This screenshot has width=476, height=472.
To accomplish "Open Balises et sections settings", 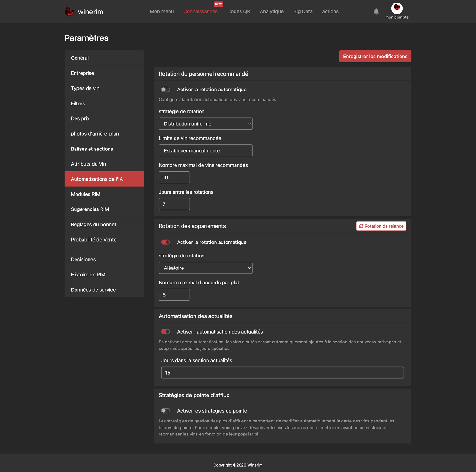I will pos(104,149).
